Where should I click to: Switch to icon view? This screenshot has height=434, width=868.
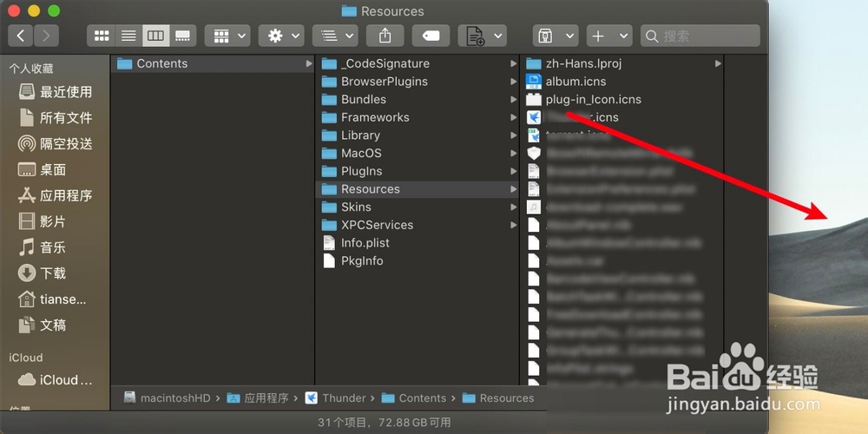tap(102, 36)
